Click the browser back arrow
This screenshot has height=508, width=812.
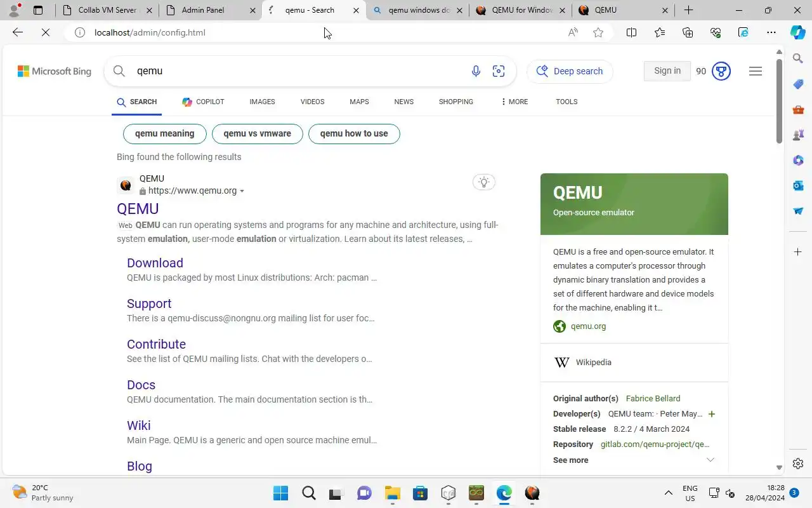(18, 32)
